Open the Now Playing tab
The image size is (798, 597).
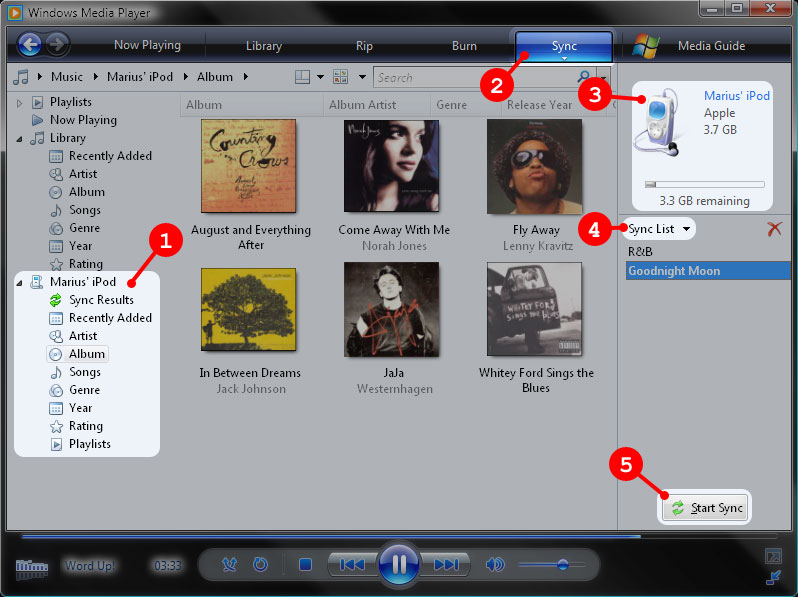[x=147, y=45]
